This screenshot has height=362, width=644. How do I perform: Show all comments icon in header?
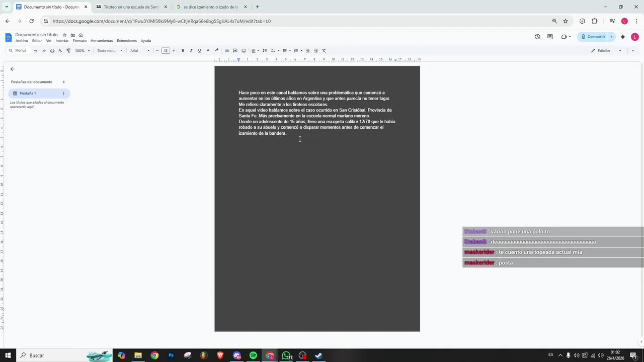pyautogui.click(x=550, y=37)
